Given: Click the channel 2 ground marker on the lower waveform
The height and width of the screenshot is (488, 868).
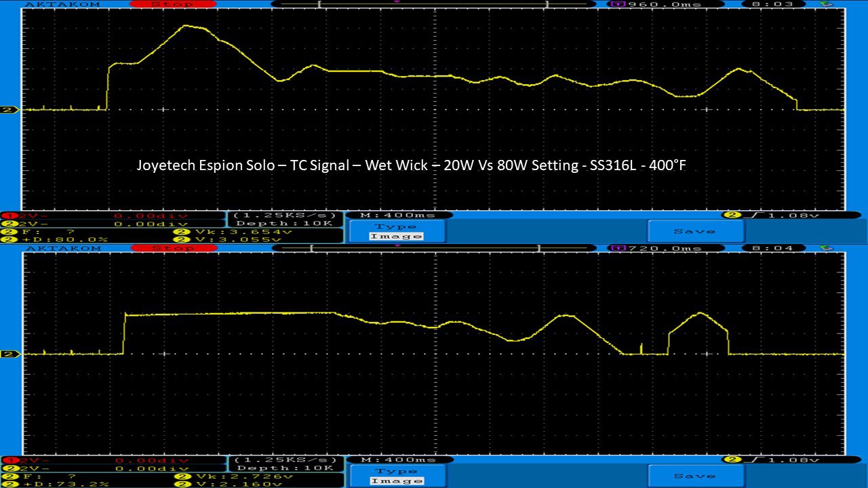Looking at the screenshot, I should [9, 354].
